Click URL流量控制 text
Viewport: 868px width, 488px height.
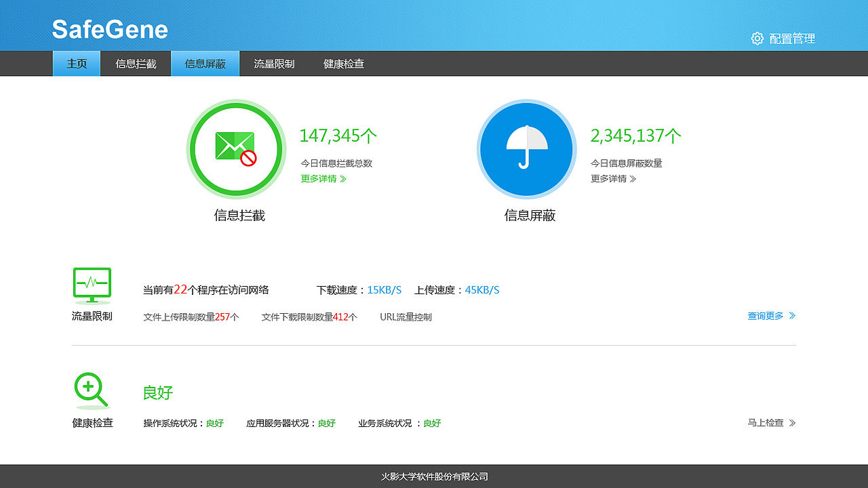click(406, 317)
